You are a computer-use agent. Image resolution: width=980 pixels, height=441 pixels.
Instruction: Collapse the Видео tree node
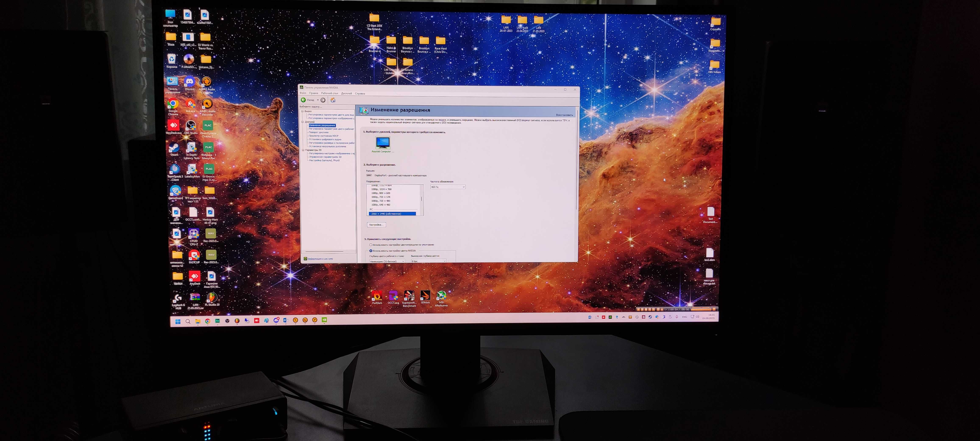click(303, 111)
